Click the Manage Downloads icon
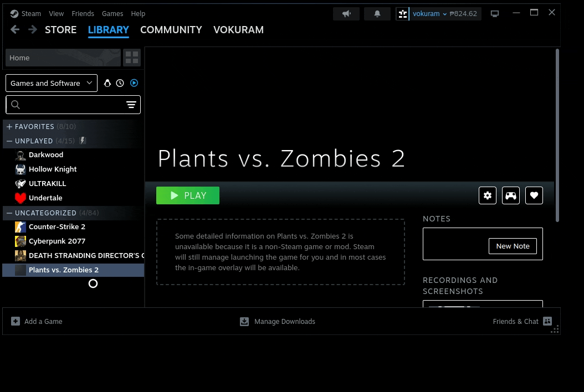This screenshot has height=392, width=584. tap(244, 321)
